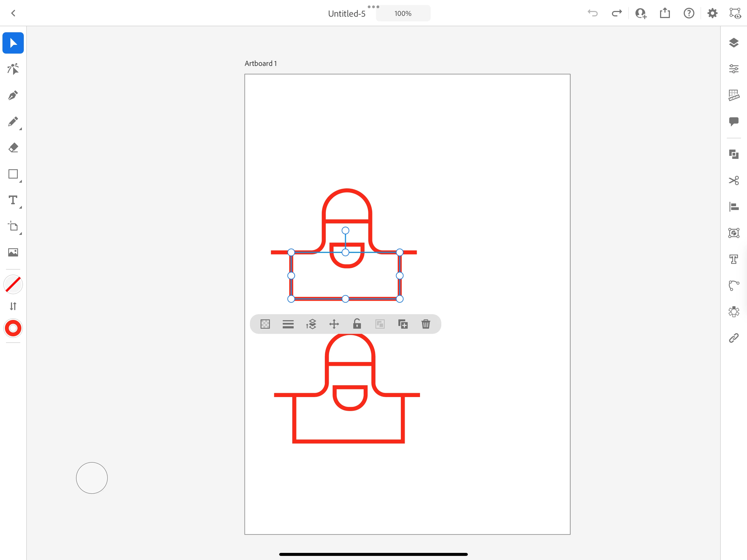Viewport: 747px width, 560px height.
Task: Delete the selected shape with the trash icon
Action: [x=425, y=324]
